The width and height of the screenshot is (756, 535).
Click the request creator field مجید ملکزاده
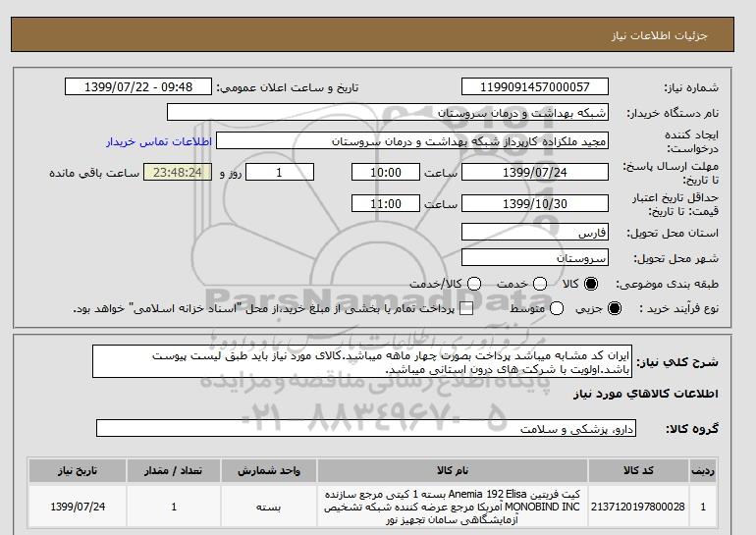pyautogui.click(x=412, y=141)
